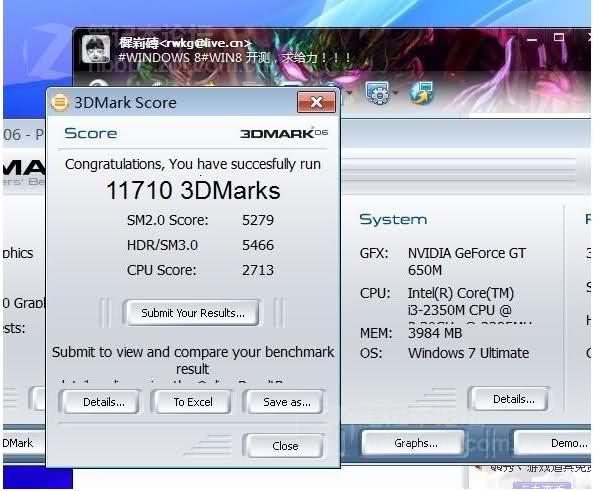This screenshot has width=593, height=491.
Task: Expand the dropdown arrow left of the gear icon
Action: tap(350, 92)
